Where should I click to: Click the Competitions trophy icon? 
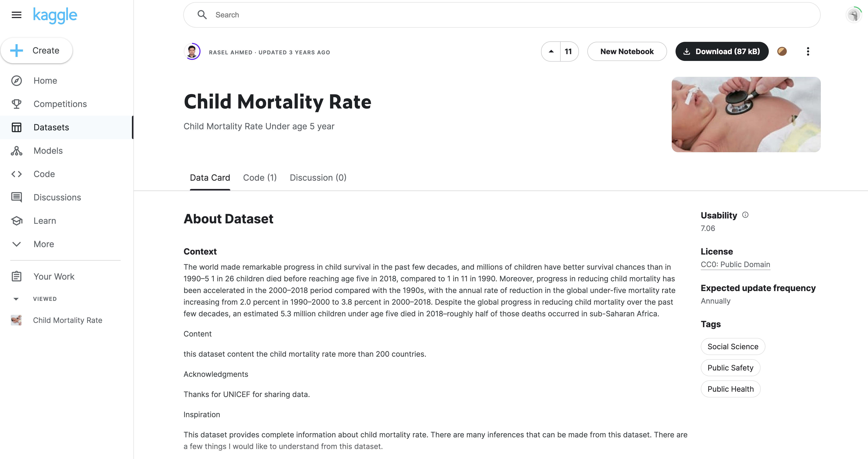[x=17, y=104]
